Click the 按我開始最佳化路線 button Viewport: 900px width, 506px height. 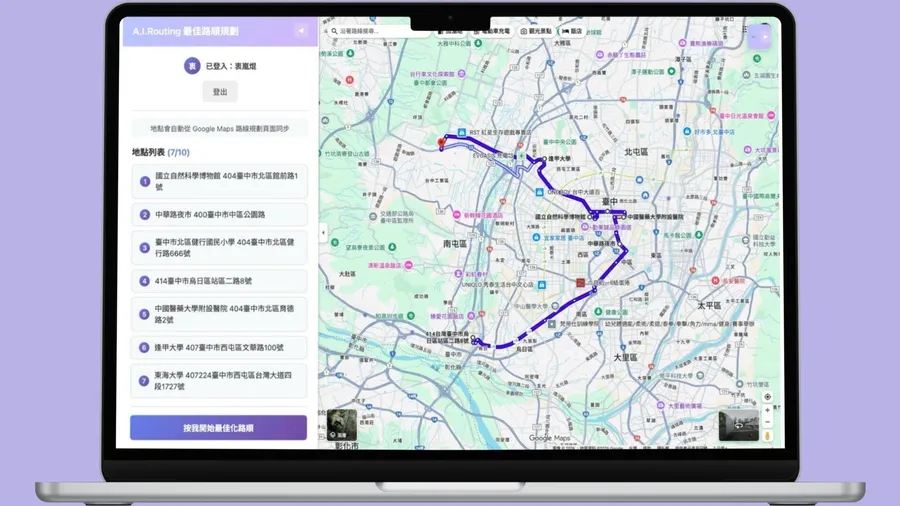click(218, 428)
